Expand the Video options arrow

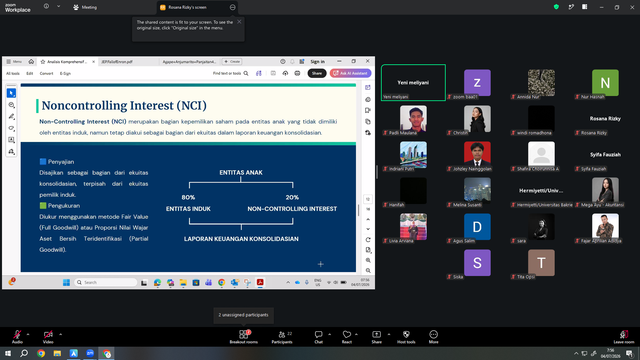[60, 334]
